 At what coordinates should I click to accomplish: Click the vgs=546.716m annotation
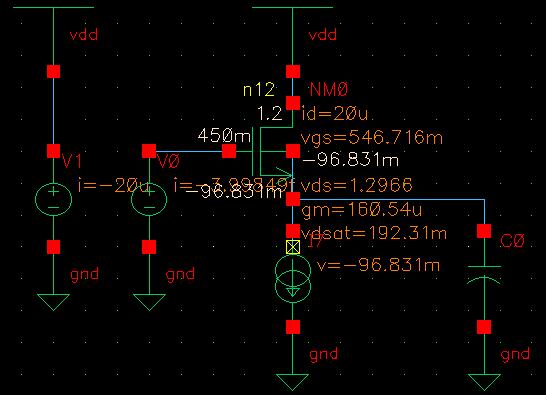(372, 138)
